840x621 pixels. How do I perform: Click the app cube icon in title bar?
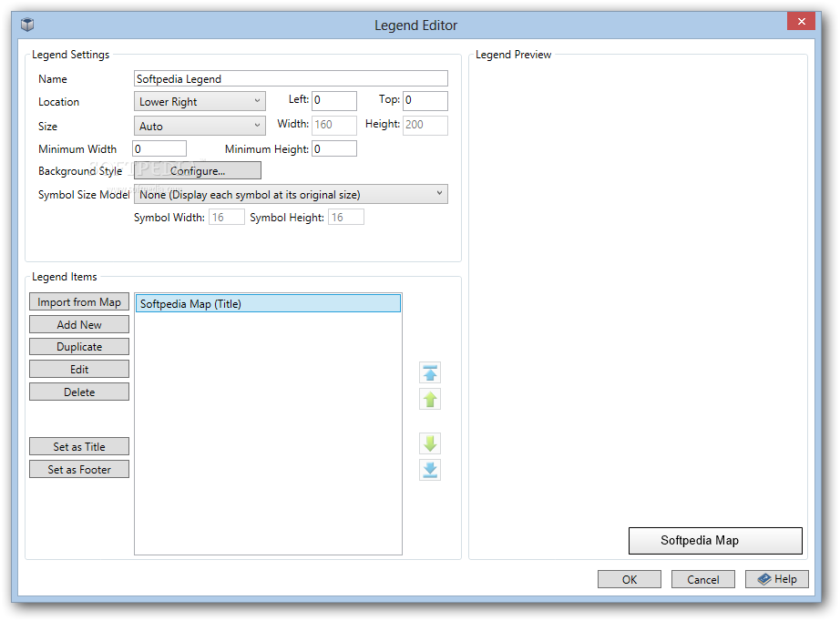click(x=27, y=25)
